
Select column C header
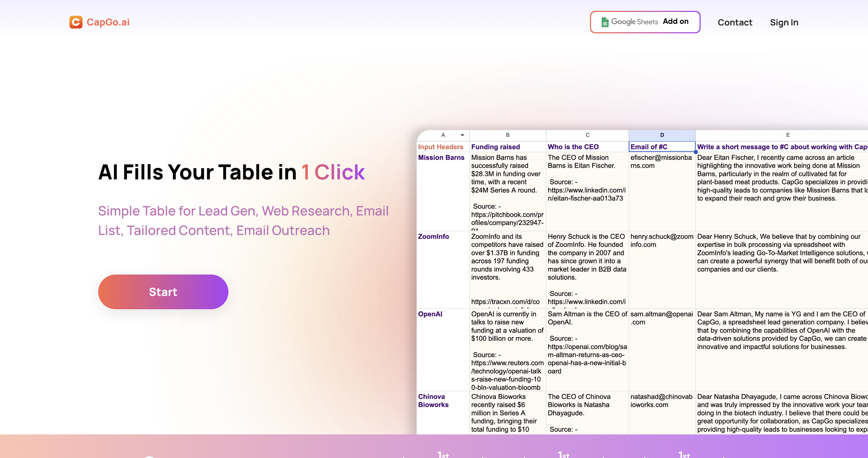coord(587,135)
